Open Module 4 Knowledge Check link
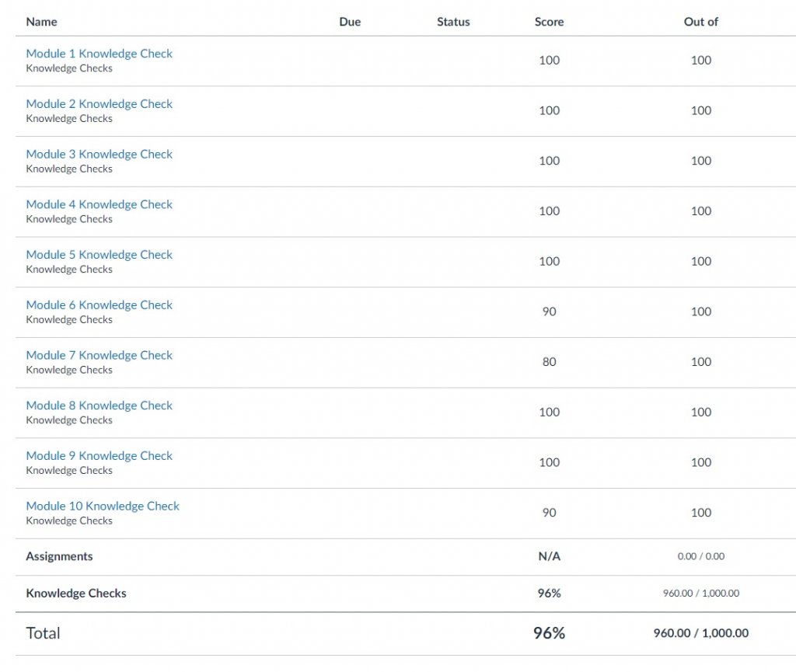 click(99, 204)
